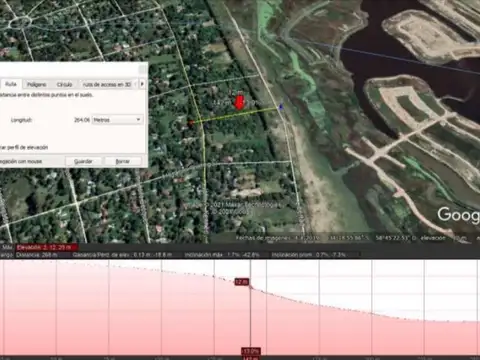Click the yellow measurement line on the map
This screenshot has height=360, width=480.
coord(236,115)
